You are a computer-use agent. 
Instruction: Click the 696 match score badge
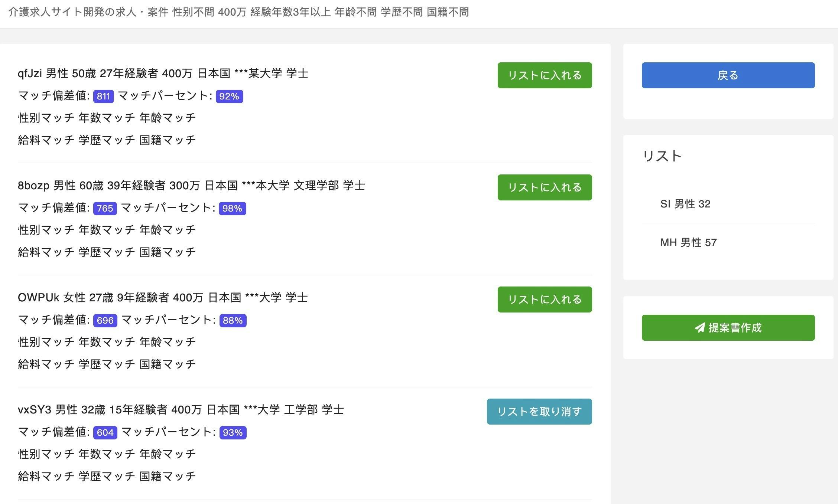(105, 321)
